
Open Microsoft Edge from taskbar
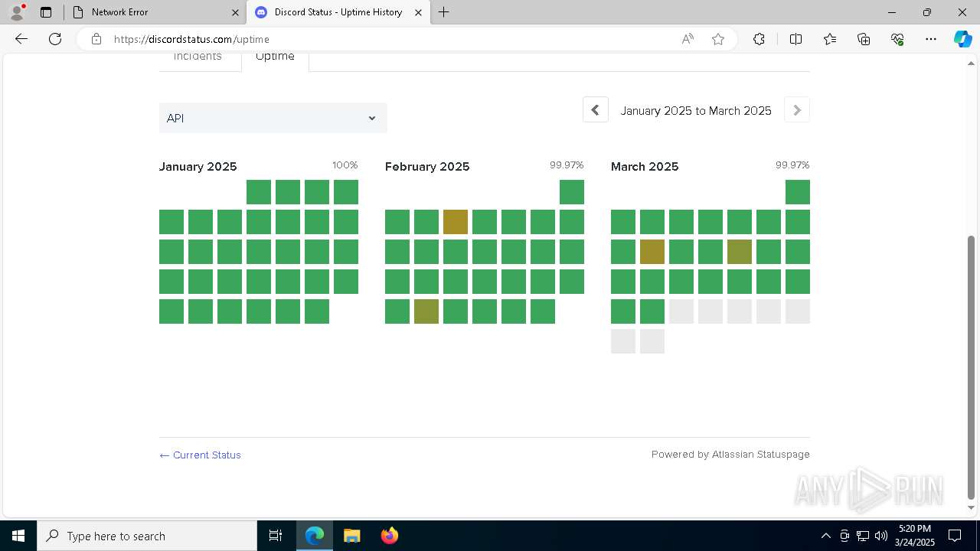(315, 536)
